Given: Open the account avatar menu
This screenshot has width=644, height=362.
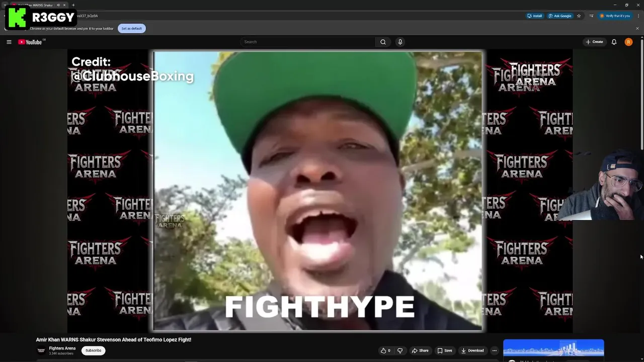Looking at the screenshot, I should coord(628,42).
